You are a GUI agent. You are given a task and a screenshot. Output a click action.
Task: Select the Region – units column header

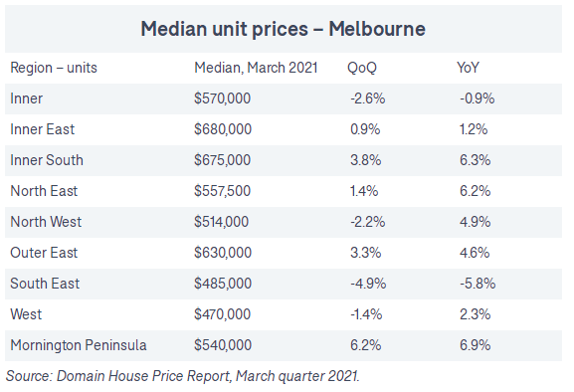tap(54, 68)
